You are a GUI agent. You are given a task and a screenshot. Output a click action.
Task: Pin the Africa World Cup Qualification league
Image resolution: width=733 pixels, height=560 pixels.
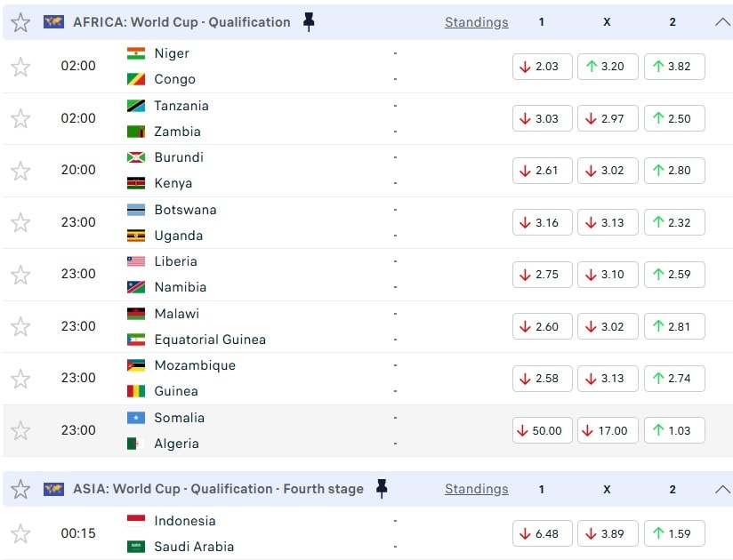coord(309,22)
